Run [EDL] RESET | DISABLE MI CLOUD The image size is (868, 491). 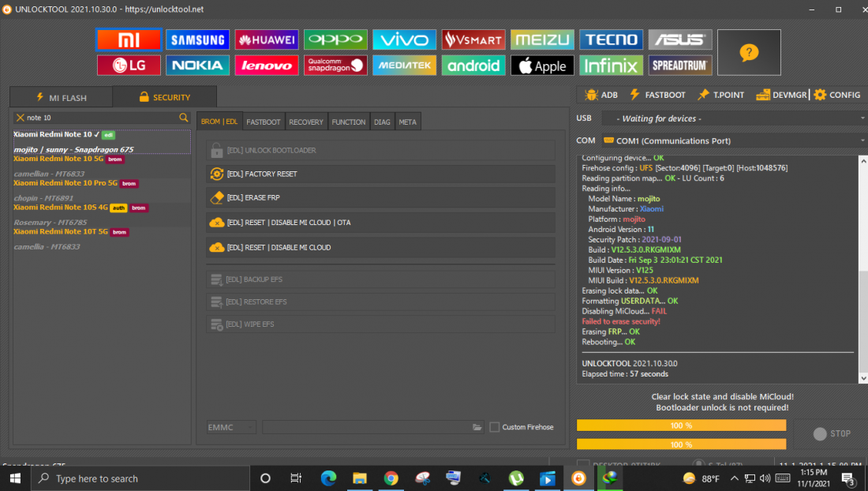[x=381, y=247]
